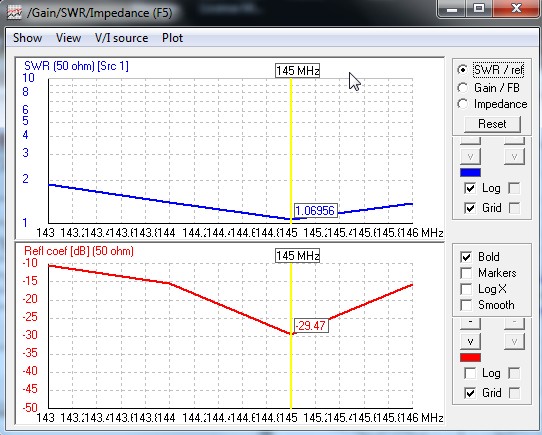Open the Show menu
Viewport: 542px width, 435px height.
[x=28, y=38]
